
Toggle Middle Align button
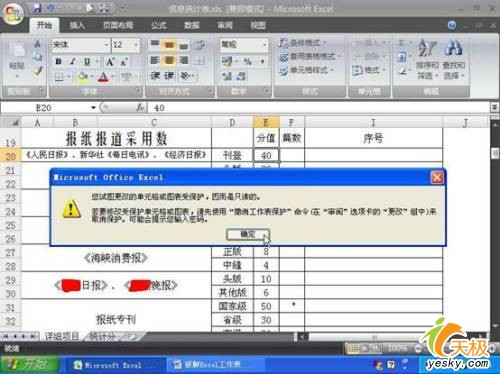tap(169, 44)
